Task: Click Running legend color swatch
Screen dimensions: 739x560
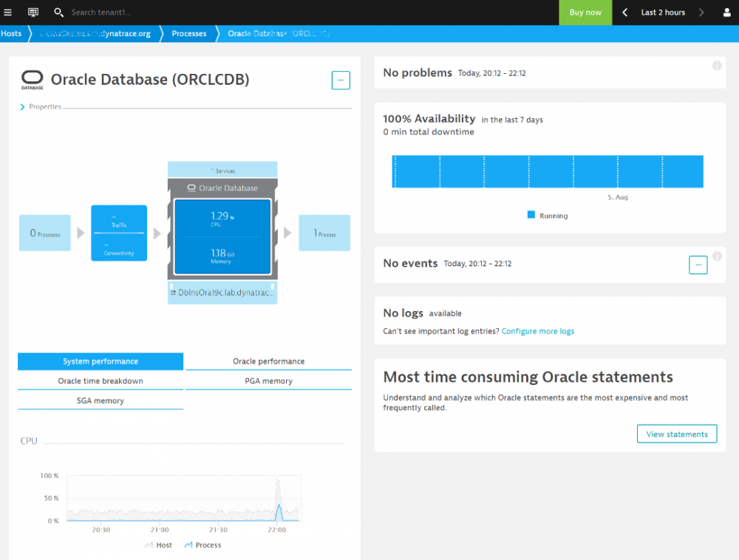Action: (531, 215)
